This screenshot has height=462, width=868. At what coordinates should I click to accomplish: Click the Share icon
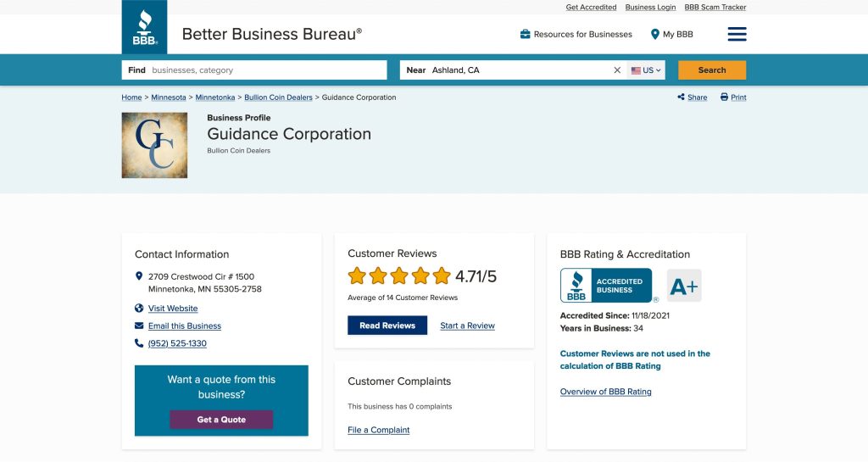(682, 97)
